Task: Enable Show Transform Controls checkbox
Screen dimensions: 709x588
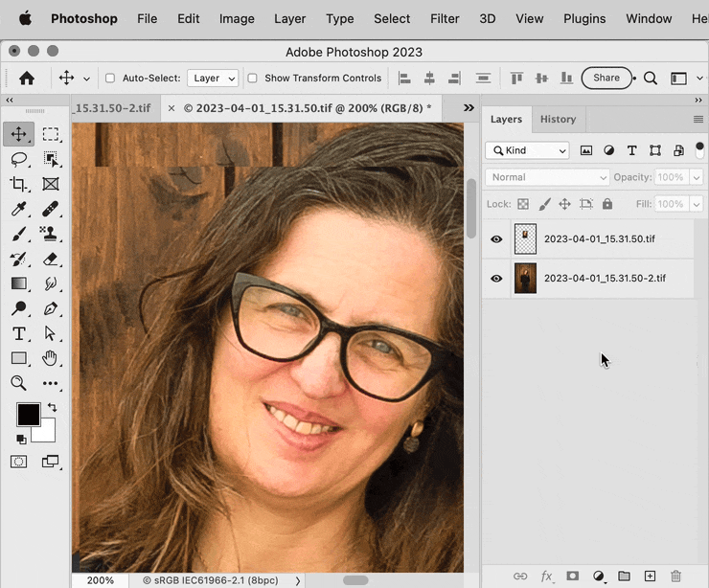Action: 252,79
